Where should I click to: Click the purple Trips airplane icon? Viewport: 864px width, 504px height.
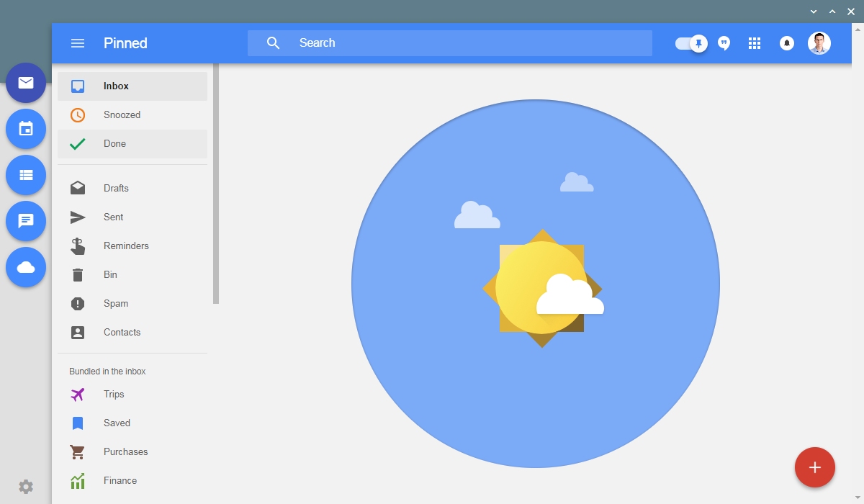point(78,395)
